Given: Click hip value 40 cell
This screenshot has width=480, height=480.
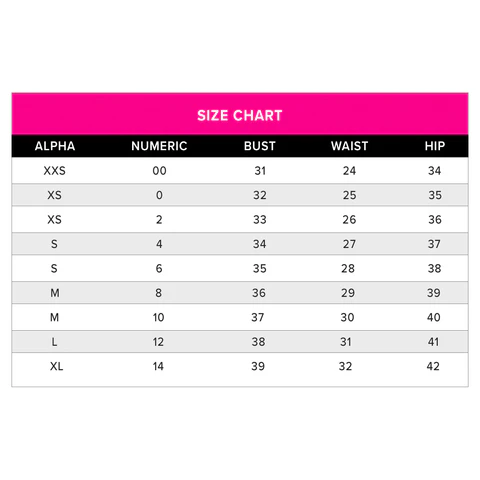Looking at the screenshot, I should coord(434,317).
